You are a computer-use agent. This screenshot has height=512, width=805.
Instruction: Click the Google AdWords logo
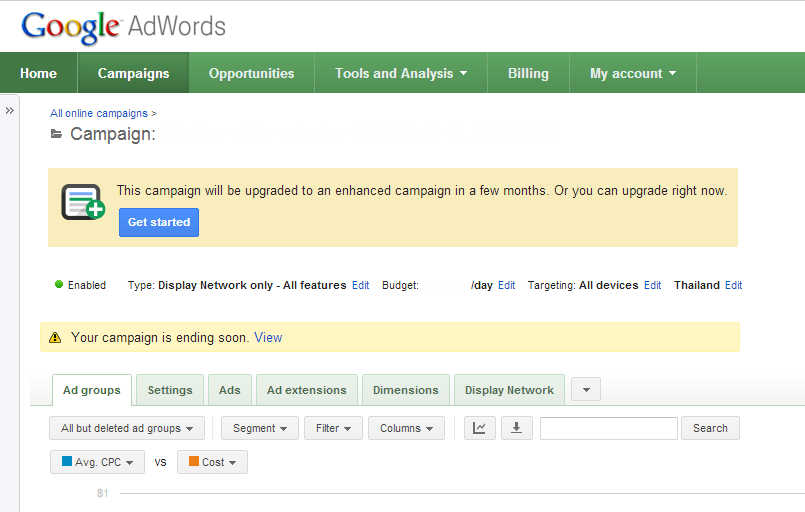click(x=123, y=27)
